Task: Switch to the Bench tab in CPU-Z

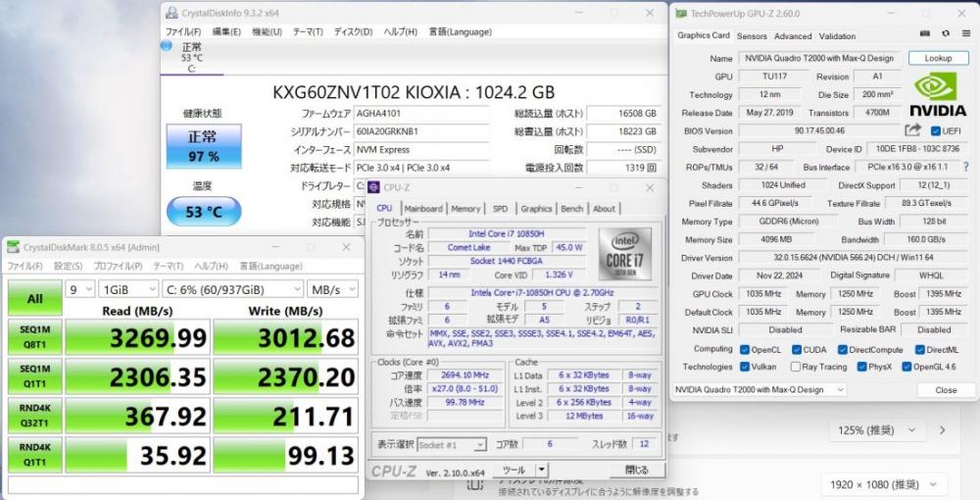Action: pos(571,209)
